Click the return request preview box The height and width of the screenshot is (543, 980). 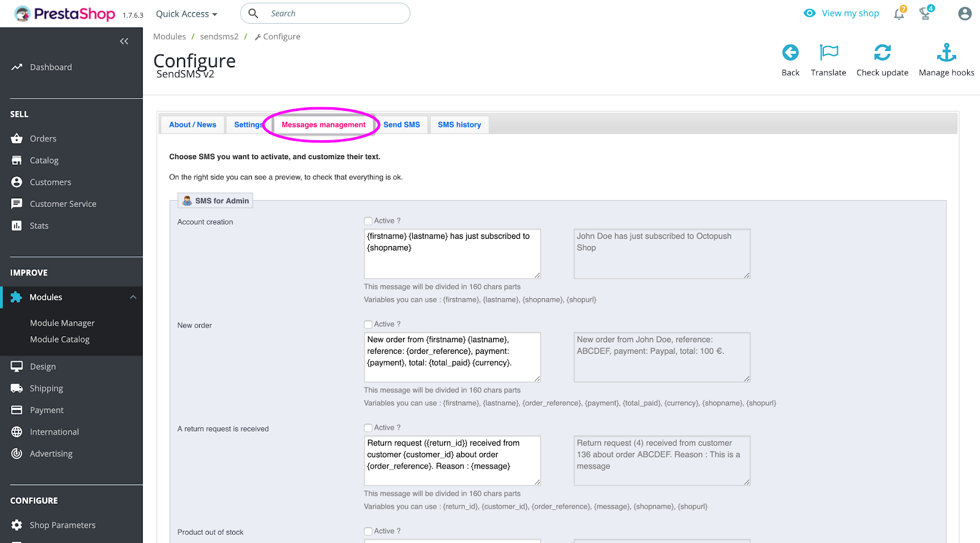click(x=662, y=461)
